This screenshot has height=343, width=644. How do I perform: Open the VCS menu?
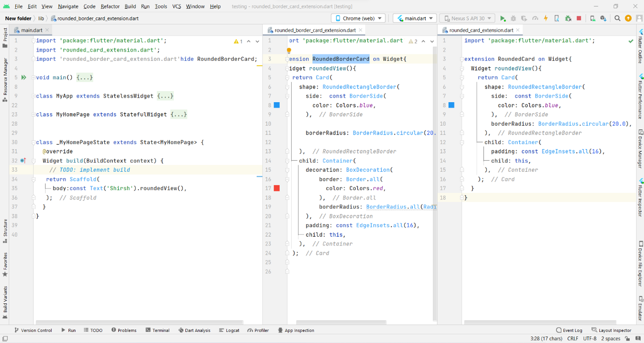(176, 6)
